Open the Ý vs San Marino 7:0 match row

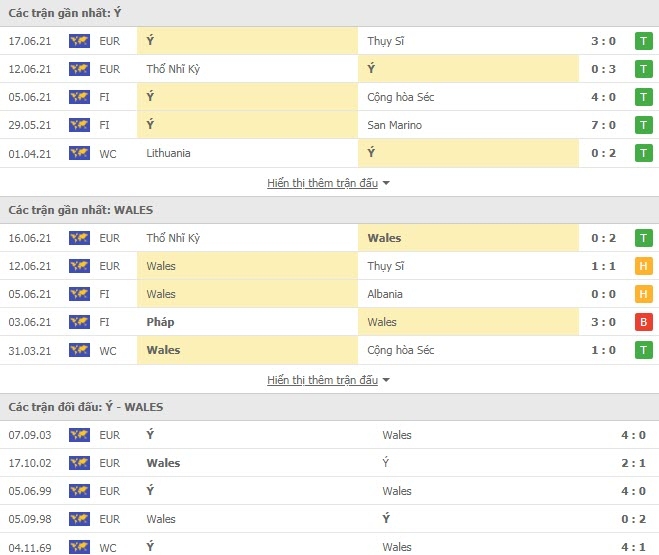coord(330,125)
